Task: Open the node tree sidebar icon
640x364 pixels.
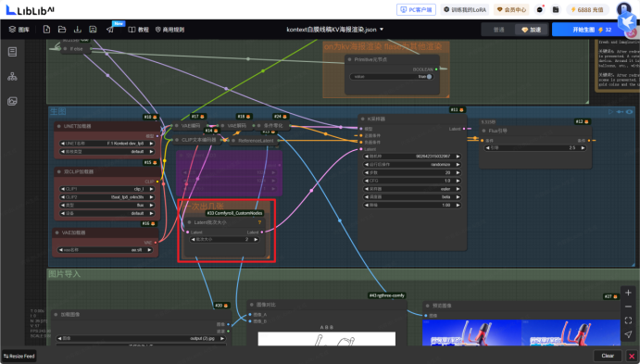Action: point(12,76)
